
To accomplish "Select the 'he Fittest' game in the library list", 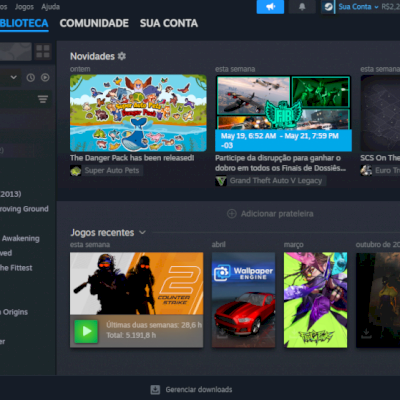I will pos(16,268).
